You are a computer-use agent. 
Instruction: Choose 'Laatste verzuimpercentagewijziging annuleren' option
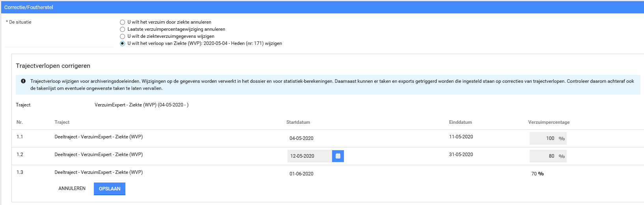click(122, 30)
